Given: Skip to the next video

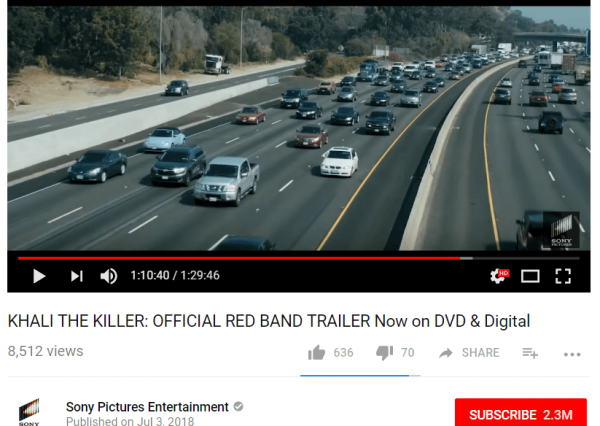Looking at the screenshot, I should (x=77, y=276).
